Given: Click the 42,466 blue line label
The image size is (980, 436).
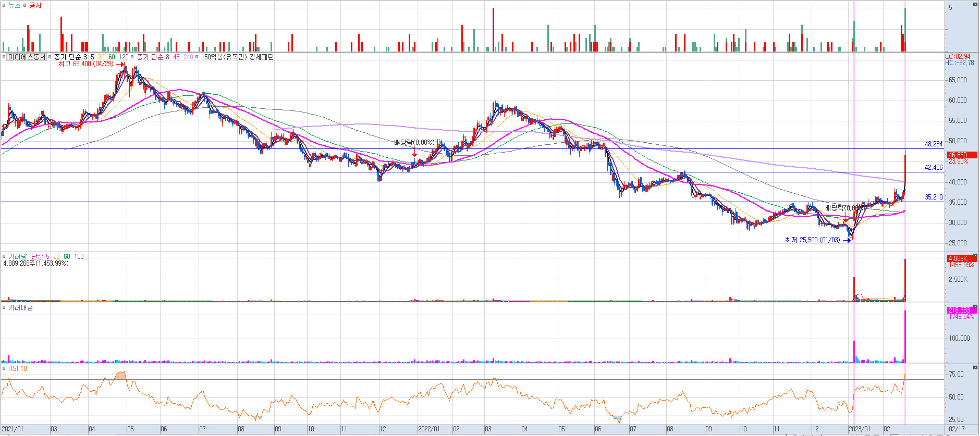Looking at the screenshot, I should coord(934,167).
